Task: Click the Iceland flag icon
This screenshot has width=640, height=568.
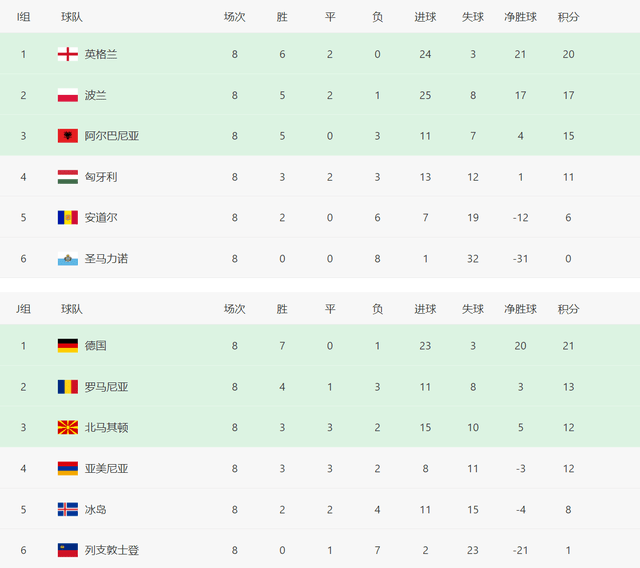Action: tap(68, 509)
